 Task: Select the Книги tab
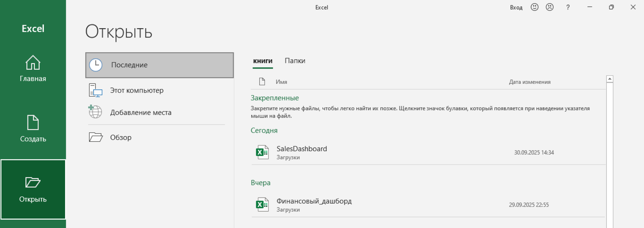263,61
